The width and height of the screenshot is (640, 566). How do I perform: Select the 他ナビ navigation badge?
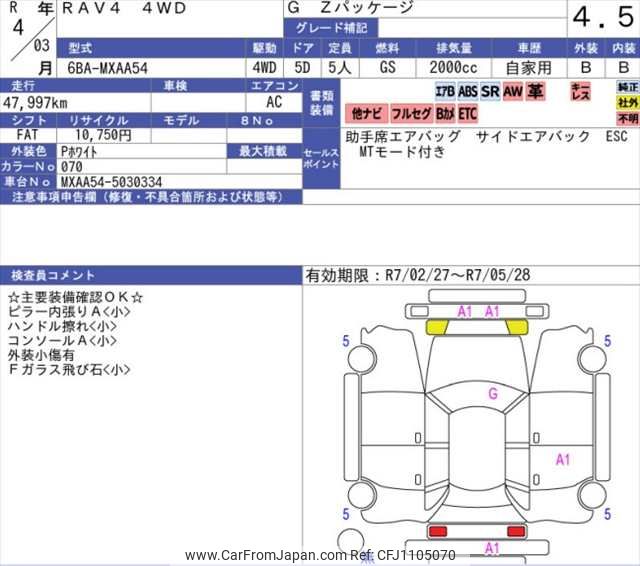coord(367,113)
